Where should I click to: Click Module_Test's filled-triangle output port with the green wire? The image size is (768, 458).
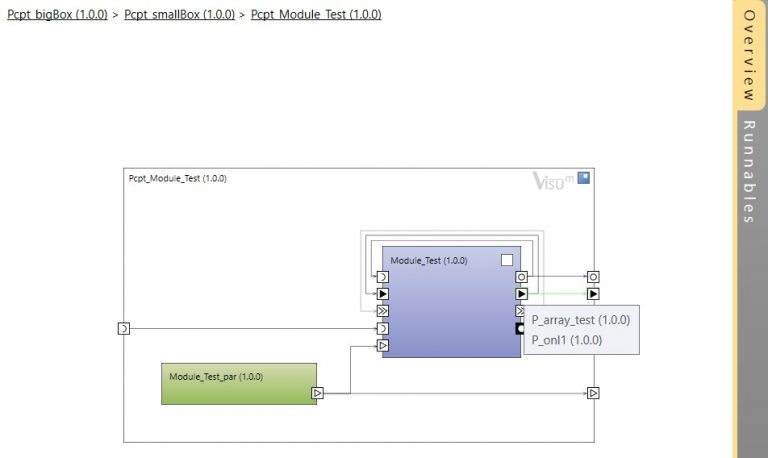[x=521, y=294]
